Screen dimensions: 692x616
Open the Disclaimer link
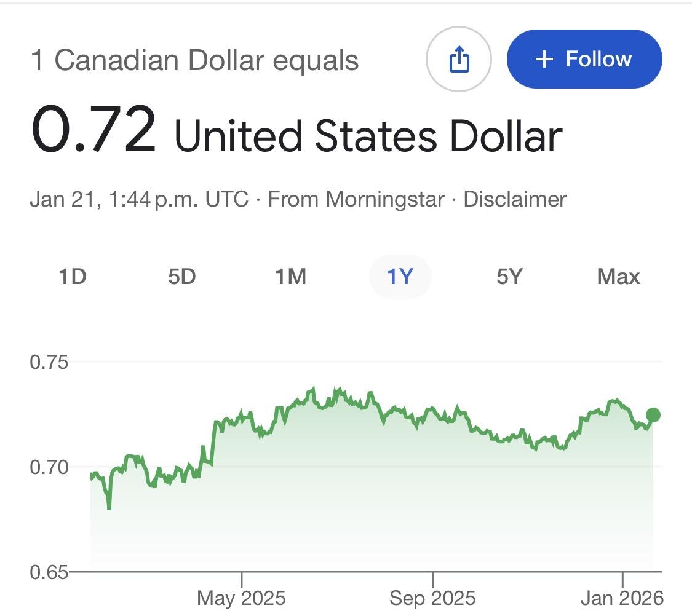point(514,199)
